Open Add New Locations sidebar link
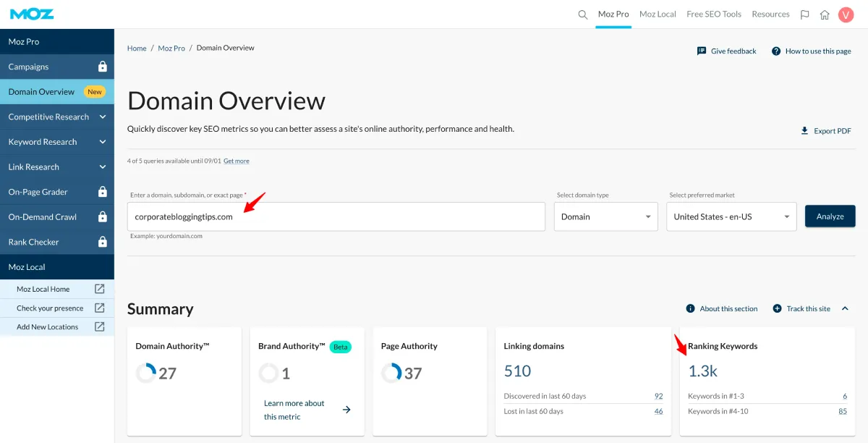 click(x=57, y=326)
